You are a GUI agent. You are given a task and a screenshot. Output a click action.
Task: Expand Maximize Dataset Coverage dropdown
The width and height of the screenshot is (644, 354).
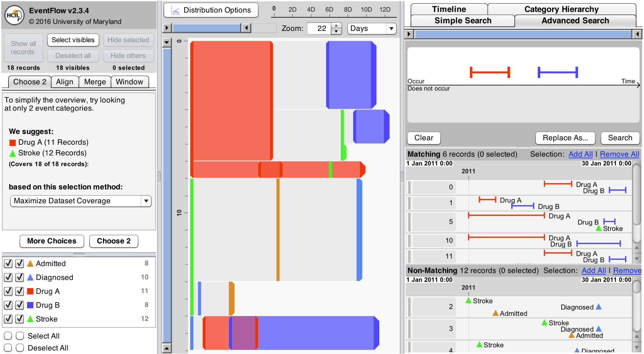(81, 201)
